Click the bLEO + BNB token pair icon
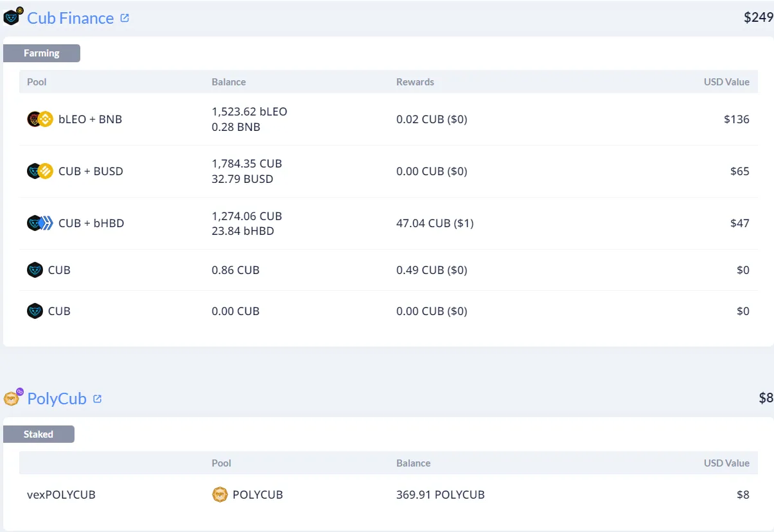The image size is (774, 532). click(x=40, y=119)
